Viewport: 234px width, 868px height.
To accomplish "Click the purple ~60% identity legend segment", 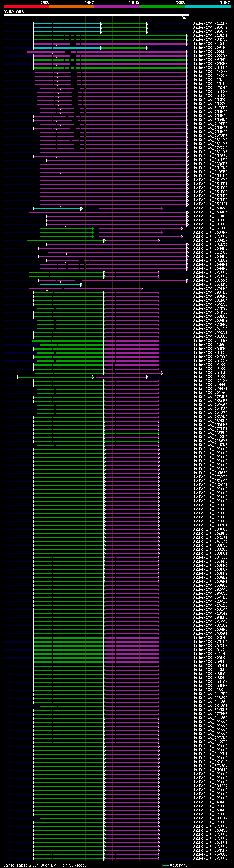I will 117,7.
